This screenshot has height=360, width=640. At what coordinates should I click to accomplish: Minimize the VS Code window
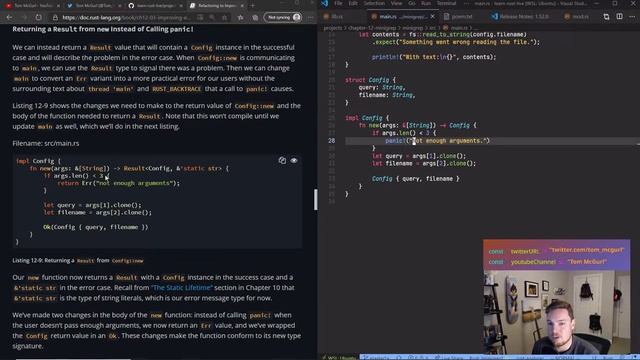click(x=596, y=4)
